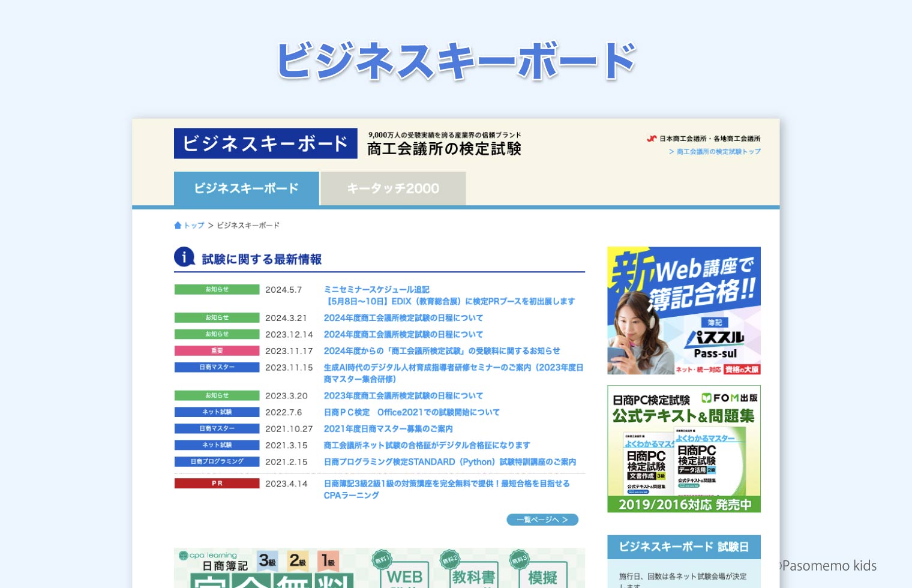Screen dimensions: 912x588
Task: Open 2023年度商工会議所検定試験の日程について link
Action: pos(403,396)
